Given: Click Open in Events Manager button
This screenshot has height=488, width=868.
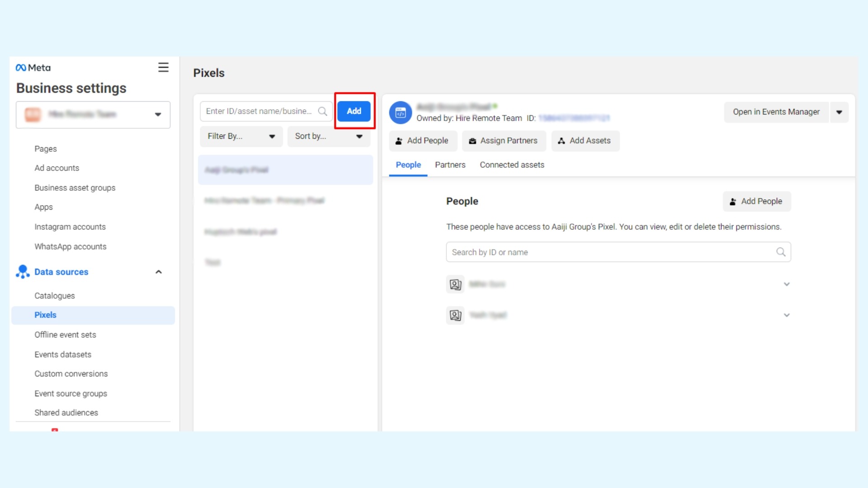Looking at the screenshot, I should [775, 112].
